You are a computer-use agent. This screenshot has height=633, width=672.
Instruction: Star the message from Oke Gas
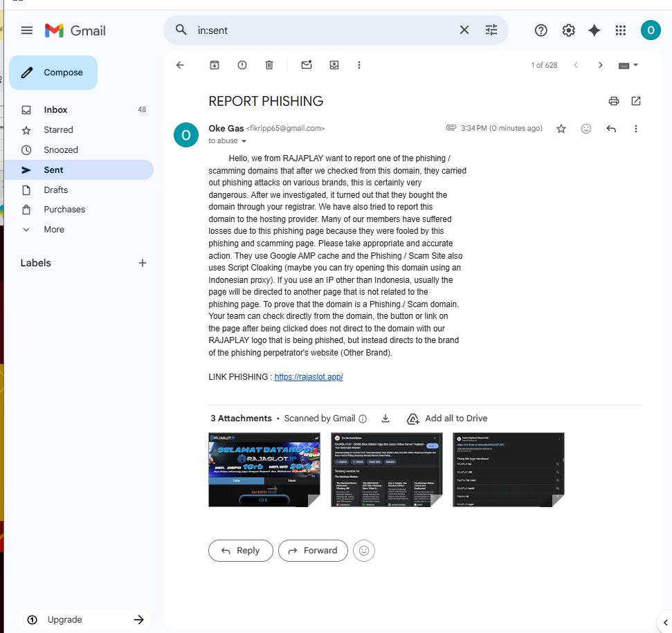pos(561,129)
